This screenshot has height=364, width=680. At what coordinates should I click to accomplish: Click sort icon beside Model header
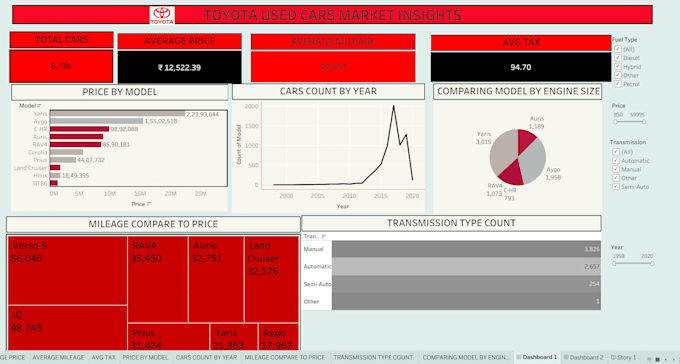(x=39, y=105)
